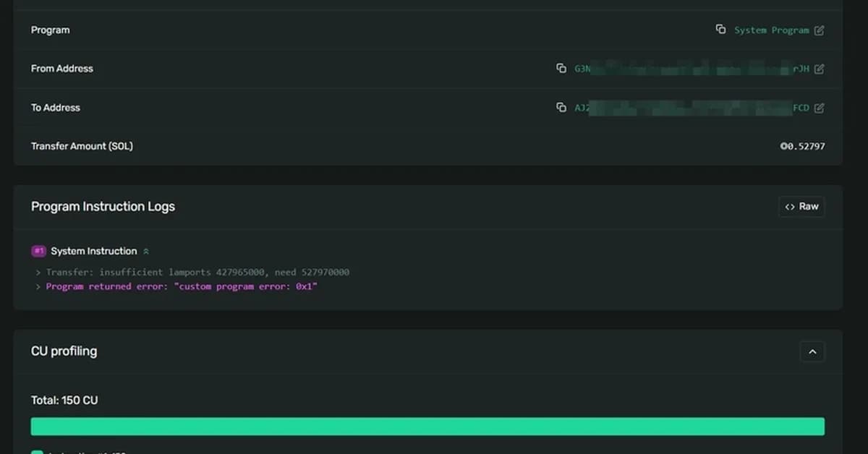Click the CU profiling heading
The width and height of the screenshot is (868, 454).
click(64, 351)
